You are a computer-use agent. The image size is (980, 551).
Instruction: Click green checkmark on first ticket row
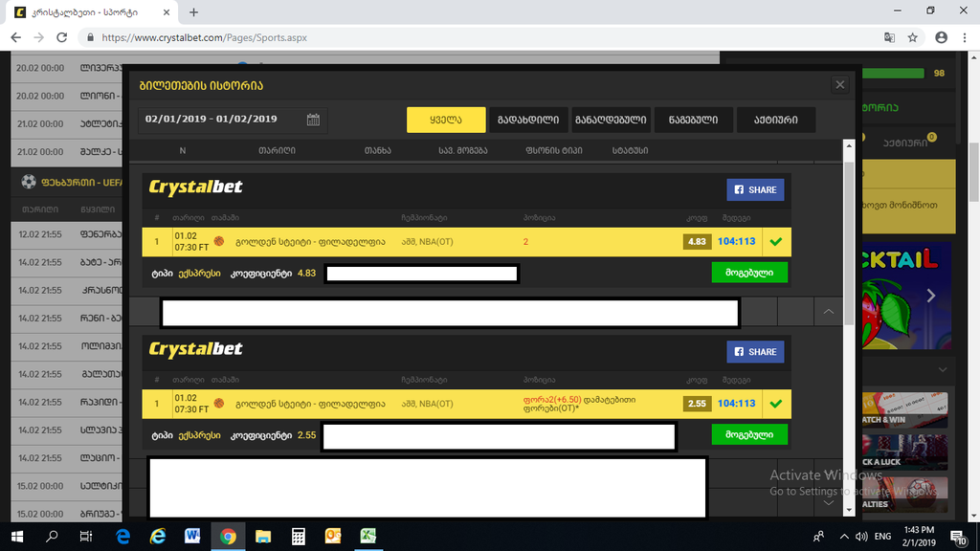click(776, 242)
